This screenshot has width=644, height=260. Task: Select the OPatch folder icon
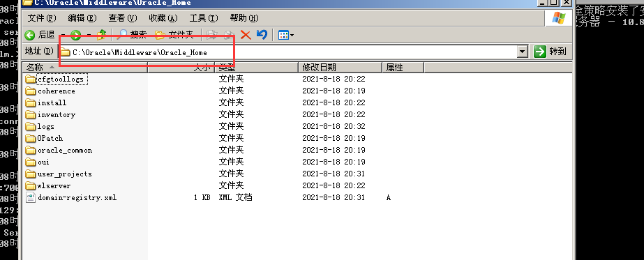[x=31, y=138]
